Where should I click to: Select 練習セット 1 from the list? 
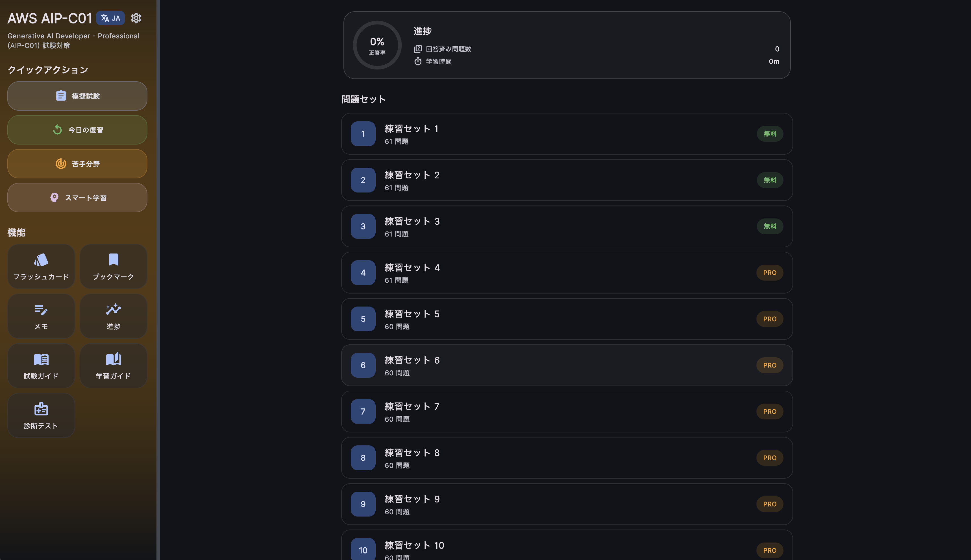(x=567, y=134)
